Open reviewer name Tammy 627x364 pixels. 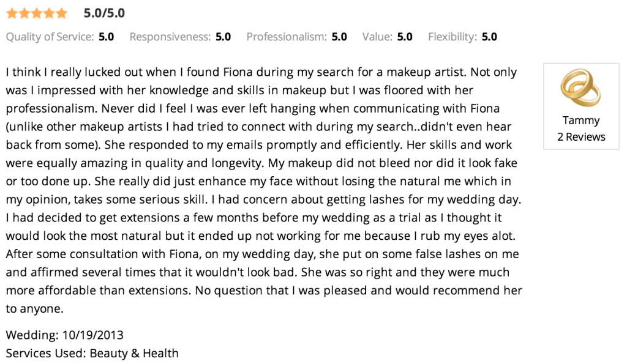click(x=581, y=121)
